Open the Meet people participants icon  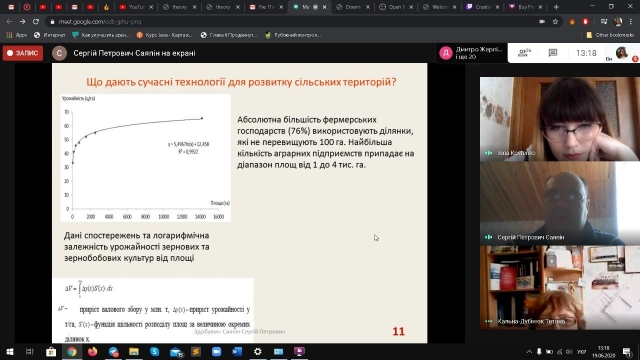(x=524, y=53)
